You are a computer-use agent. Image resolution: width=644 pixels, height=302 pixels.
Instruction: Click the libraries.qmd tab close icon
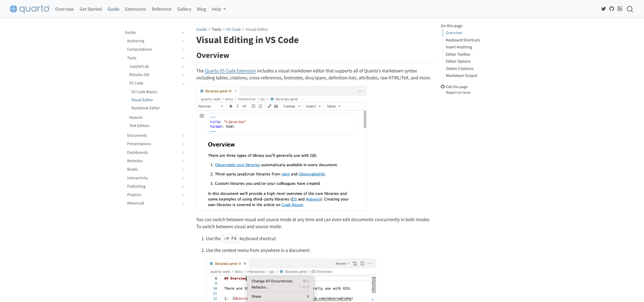(x=236, y=91)
